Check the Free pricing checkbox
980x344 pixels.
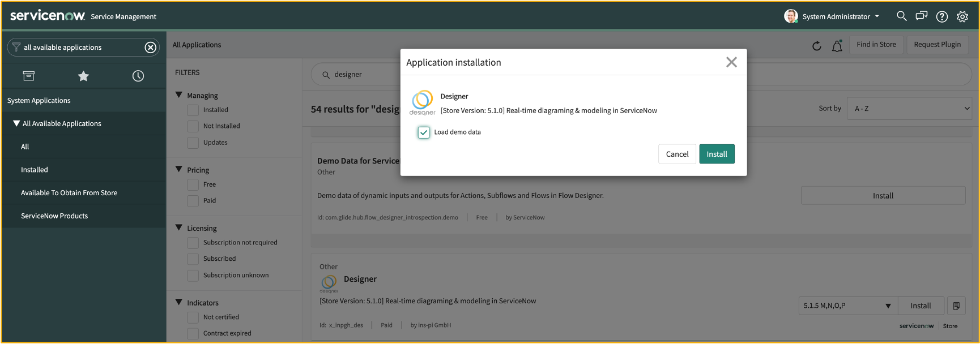193,184
